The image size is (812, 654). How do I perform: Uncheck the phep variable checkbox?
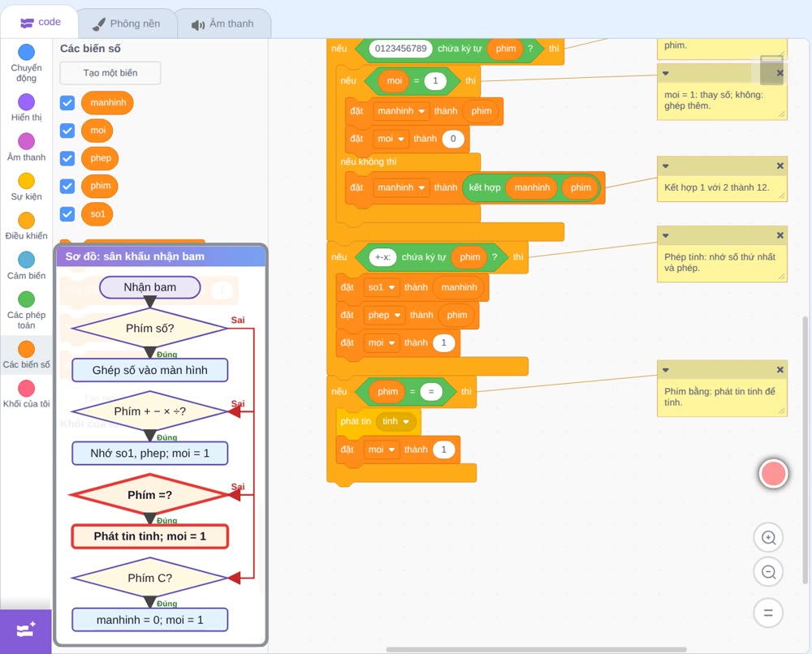(x=67, y=158)
